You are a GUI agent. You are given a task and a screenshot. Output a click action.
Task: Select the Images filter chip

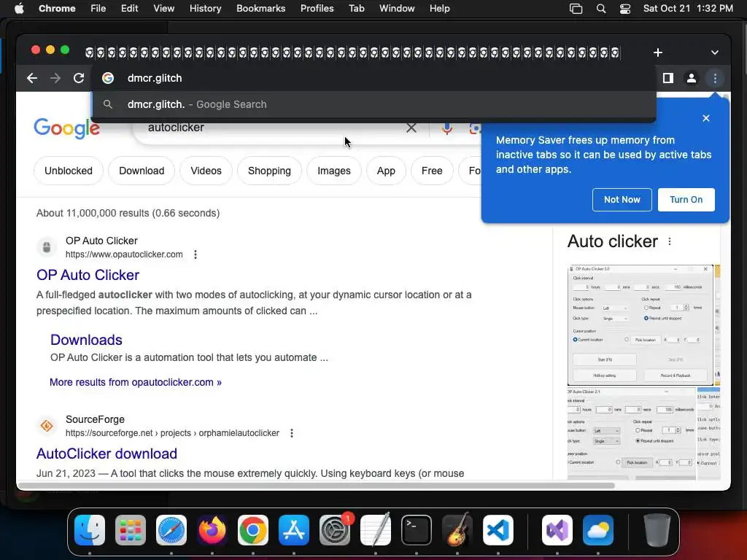click(x=334, y=171)
